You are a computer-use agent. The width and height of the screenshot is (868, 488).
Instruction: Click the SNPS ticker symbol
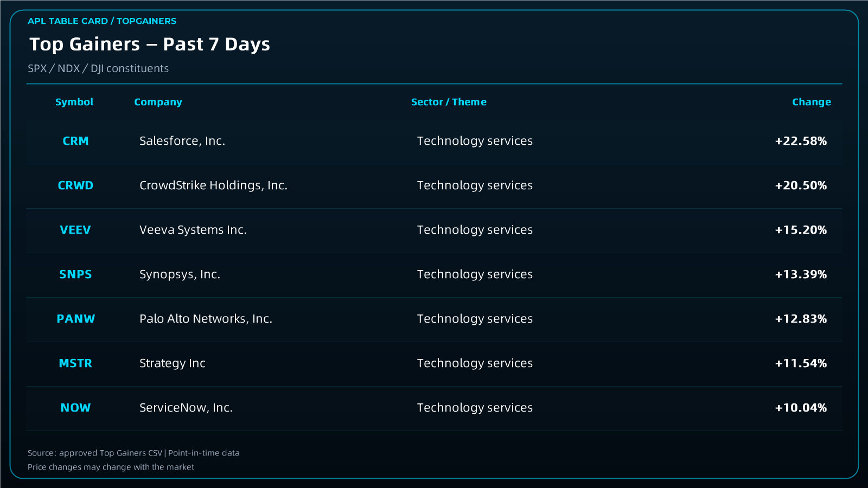pyautogui.click(x=75, y=274)
